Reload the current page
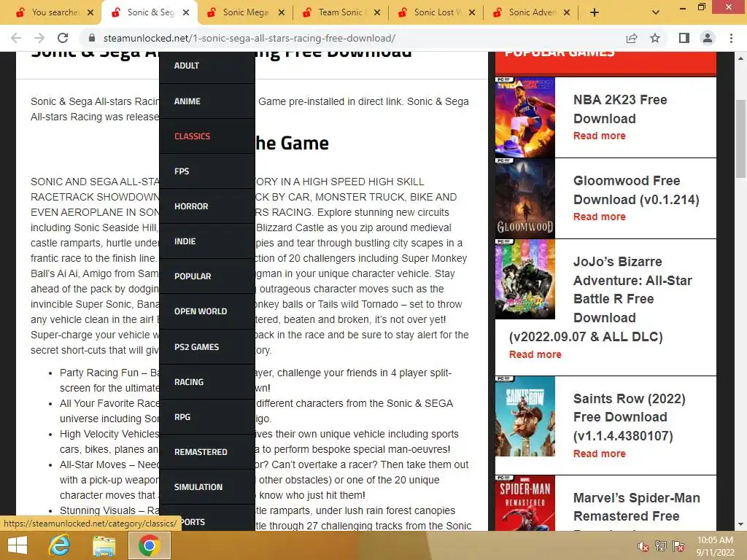 click(63, 38)
